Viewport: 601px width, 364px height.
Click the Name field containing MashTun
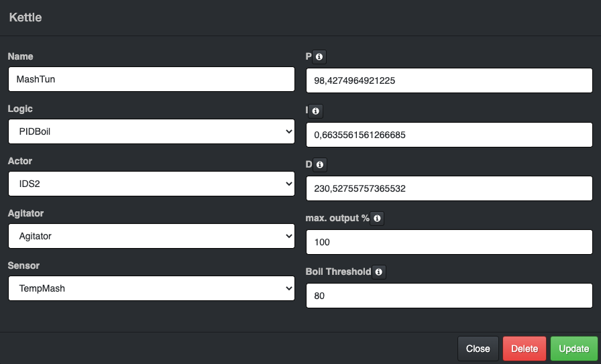[152, 79]
